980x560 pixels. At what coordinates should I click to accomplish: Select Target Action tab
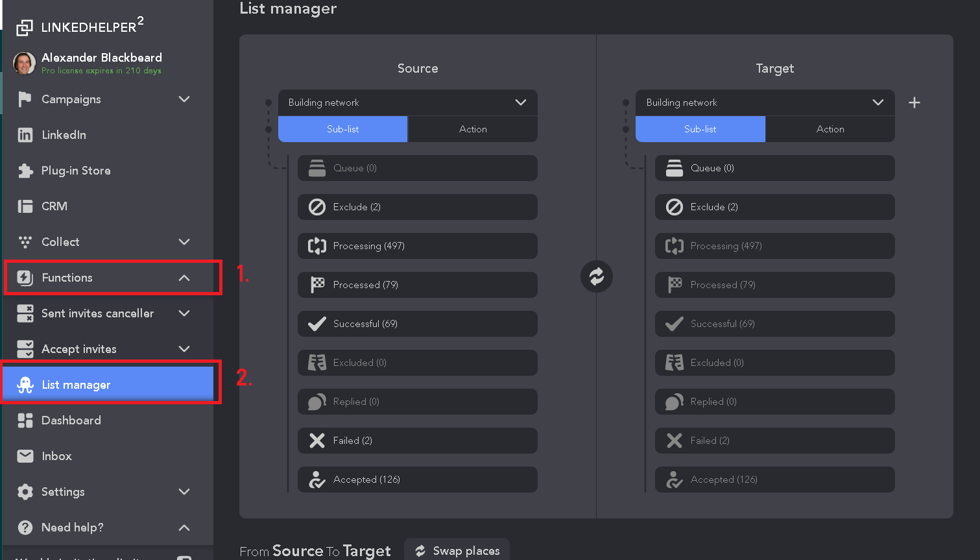[x=830, y=129]
